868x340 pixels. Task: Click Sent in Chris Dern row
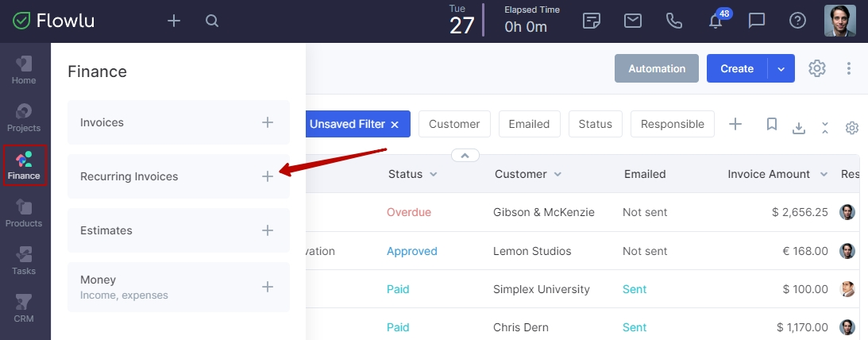click(635, 327)
